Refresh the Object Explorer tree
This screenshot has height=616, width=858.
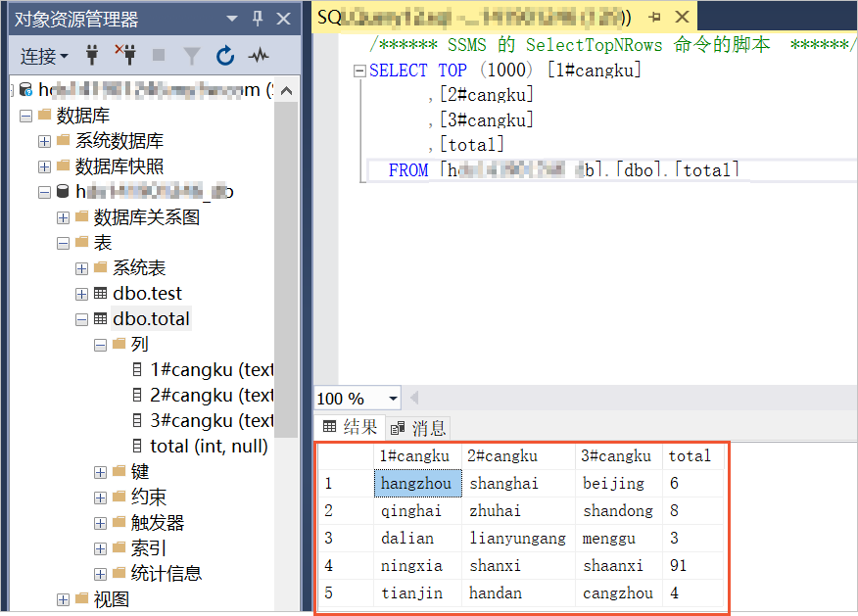(225, 55)
